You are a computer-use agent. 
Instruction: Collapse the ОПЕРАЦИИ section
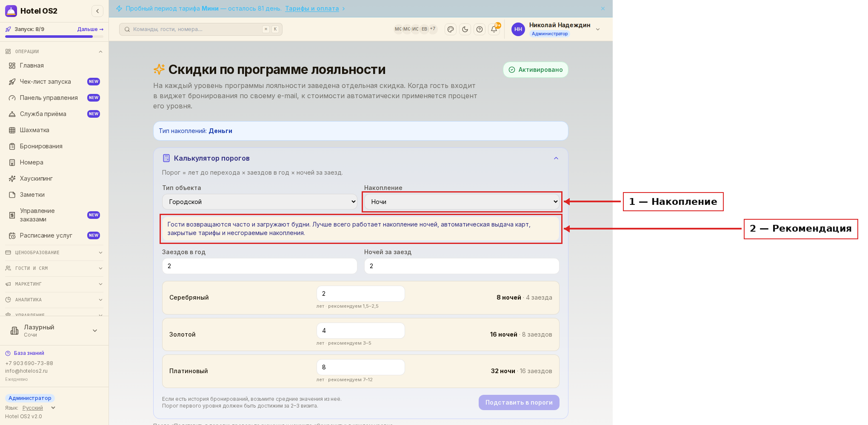[54, 51]
